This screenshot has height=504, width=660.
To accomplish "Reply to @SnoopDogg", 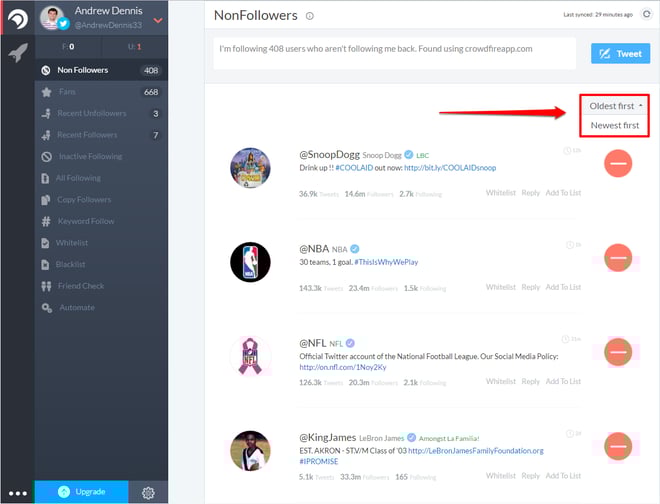I will point(530,193).
